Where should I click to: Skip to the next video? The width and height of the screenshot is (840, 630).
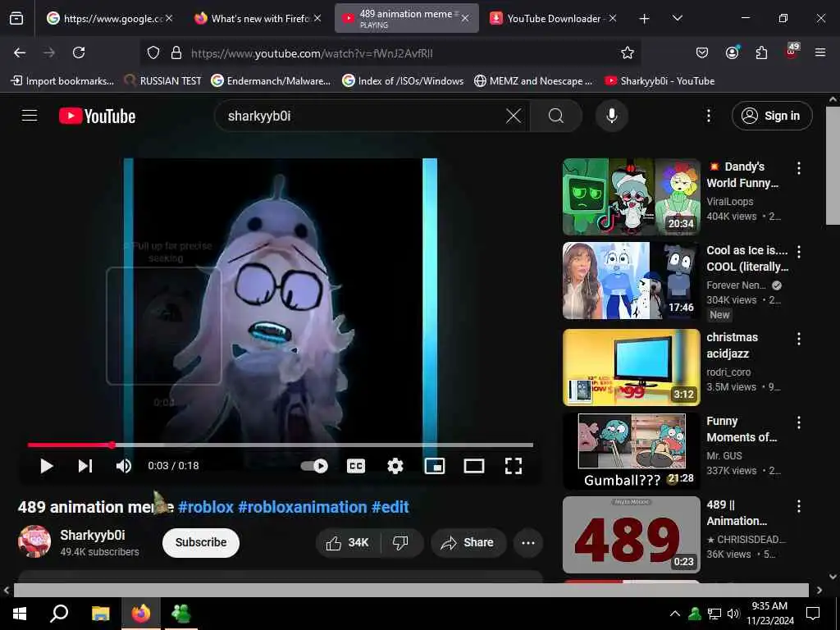pos(85,466)
